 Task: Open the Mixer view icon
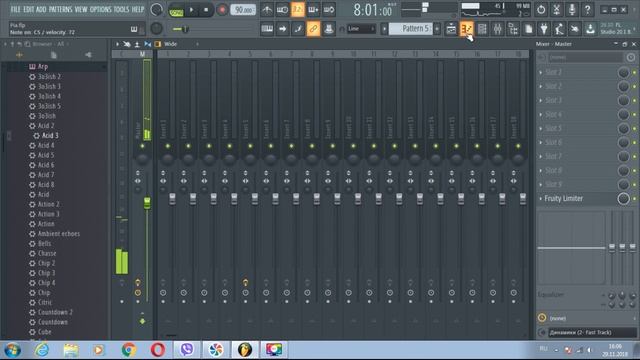click(498, 29)
